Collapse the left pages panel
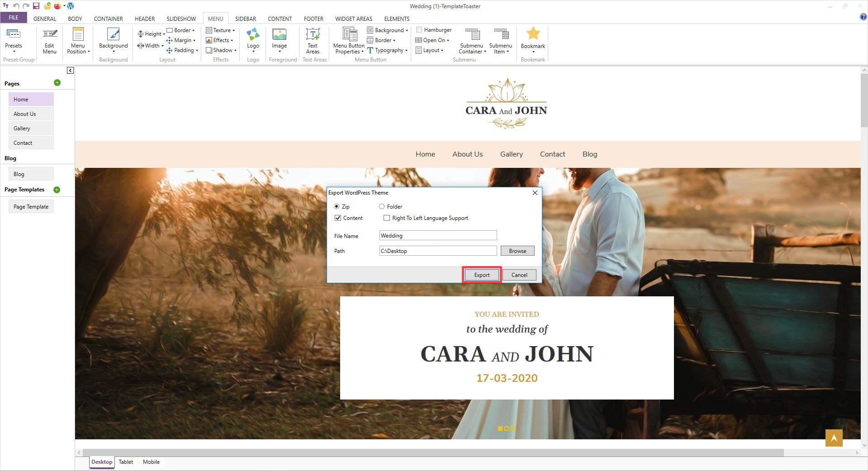The height and width of the screenshot is (471, 868). (x=70, y=71)
